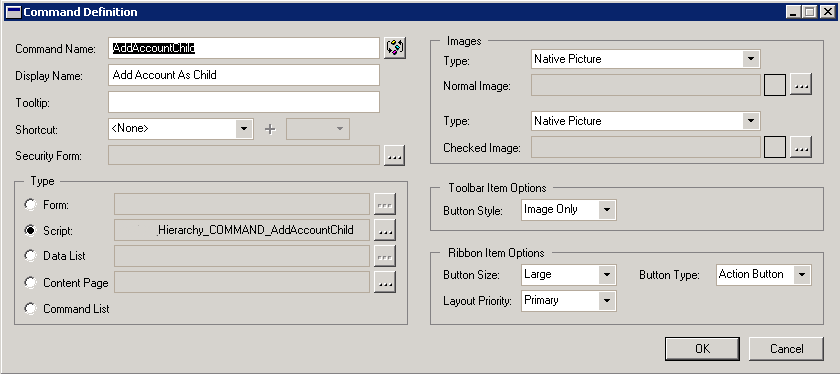Click ellipsis button next to Data List
Image resolution: width=840 pixels, height=374 pixels.
tap(385, 256)
